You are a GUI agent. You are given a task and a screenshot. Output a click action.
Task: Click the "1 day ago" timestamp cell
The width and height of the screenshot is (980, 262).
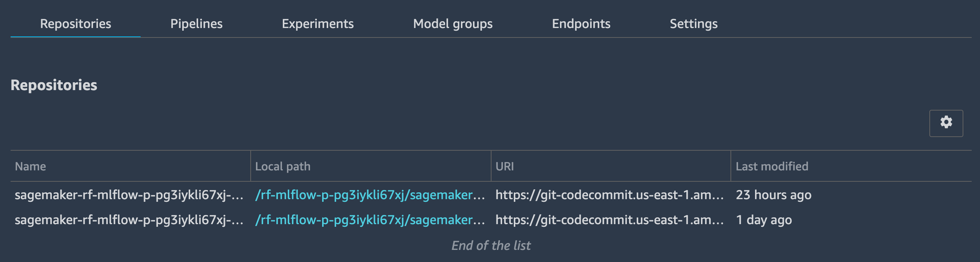[x=763, y=220]
